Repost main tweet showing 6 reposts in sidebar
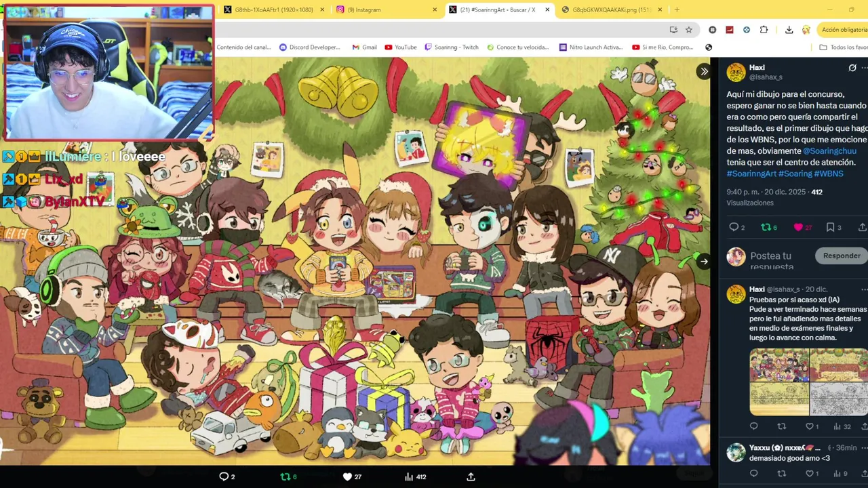Screen dimensions: 868x488 coord(766,228)
